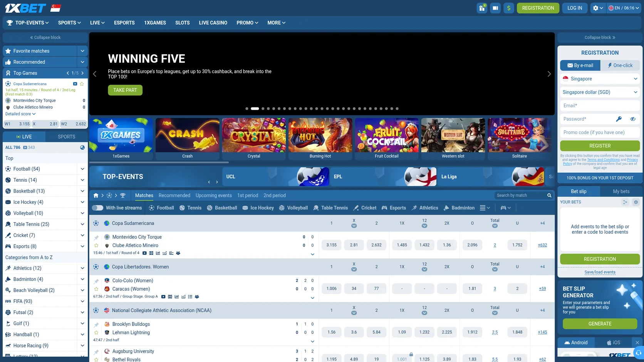Viewport: 644px width, 362px height.
Task: Open the live support chat bubble
Action: click(639, 352)
